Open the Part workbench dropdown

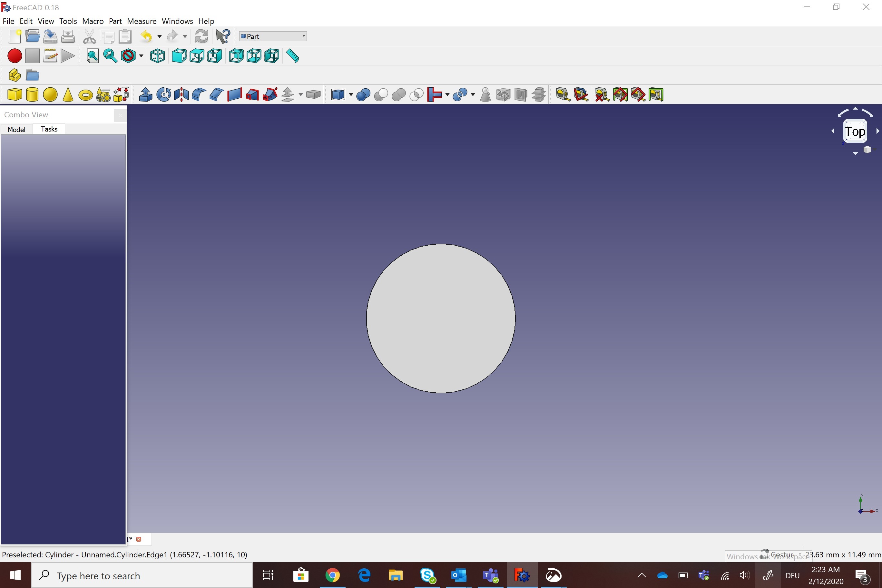pyautogui.click(x=273, y=36)
